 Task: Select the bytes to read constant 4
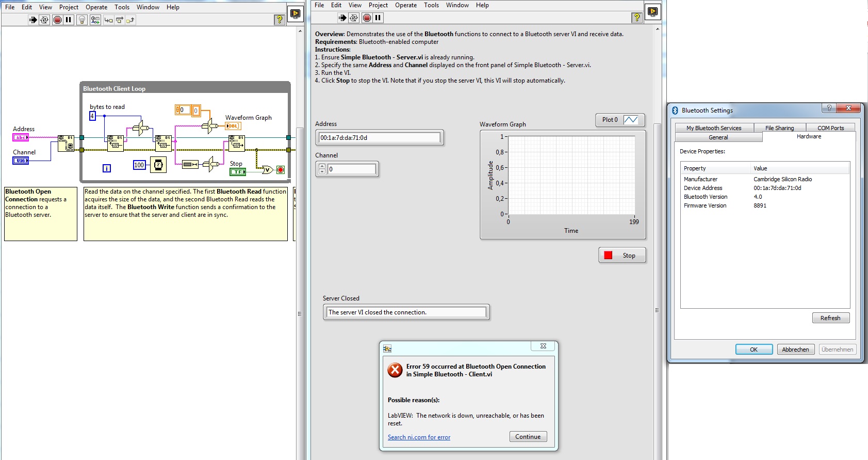pos(92,116)
